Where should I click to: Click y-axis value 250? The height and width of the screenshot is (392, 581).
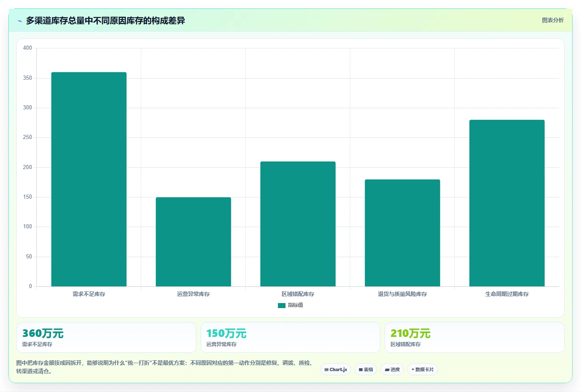(x=27, y=137)
